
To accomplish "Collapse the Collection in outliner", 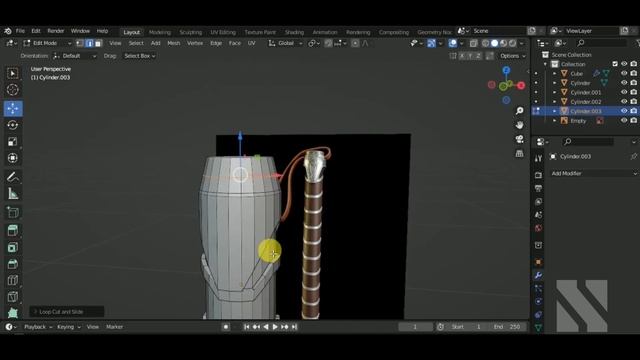I will click(545, 64).
